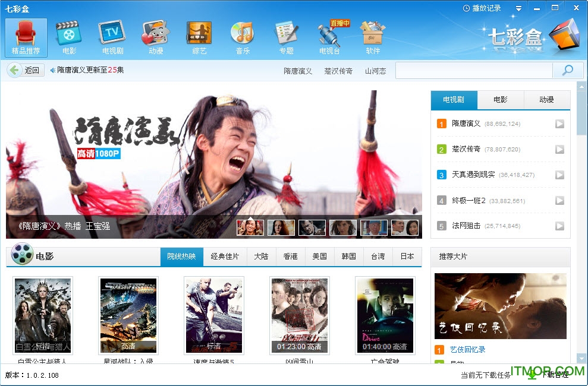
Task: Click the speaker announcement icon
Action: click(x=52, y=70)
